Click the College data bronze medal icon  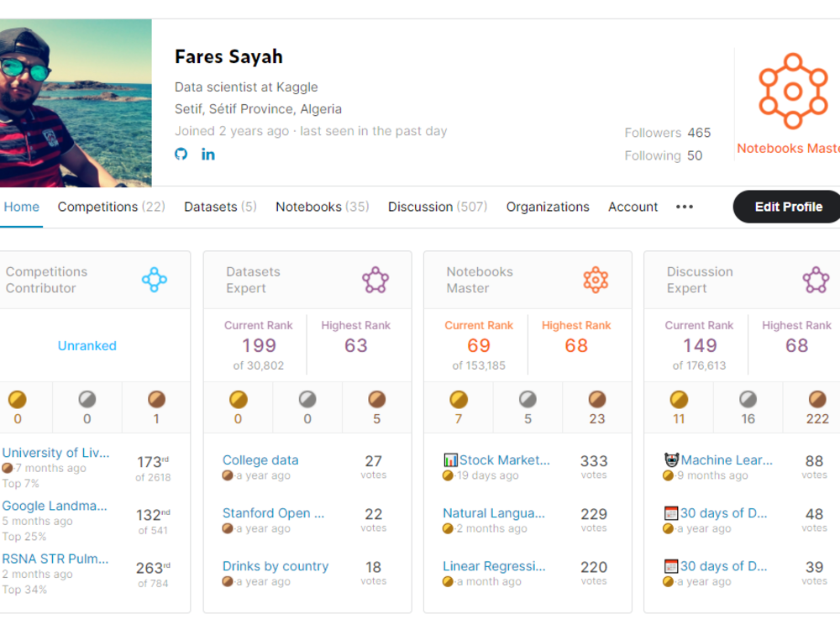point(228,475)
